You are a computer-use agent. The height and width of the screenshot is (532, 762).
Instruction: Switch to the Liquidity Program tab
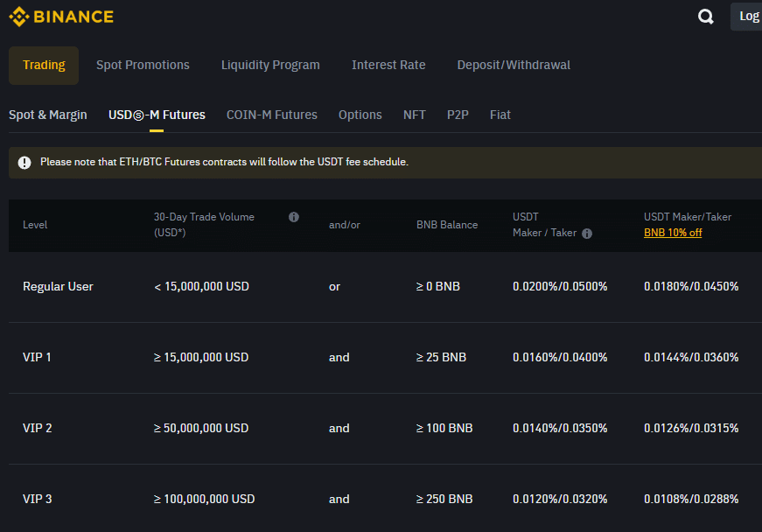click(270, 65)
